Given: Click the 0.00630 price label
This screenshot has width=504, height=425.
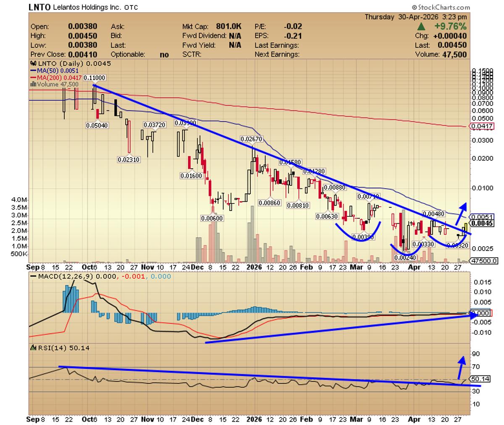Looking at the screenshot, I should click(x=327, y=216).
